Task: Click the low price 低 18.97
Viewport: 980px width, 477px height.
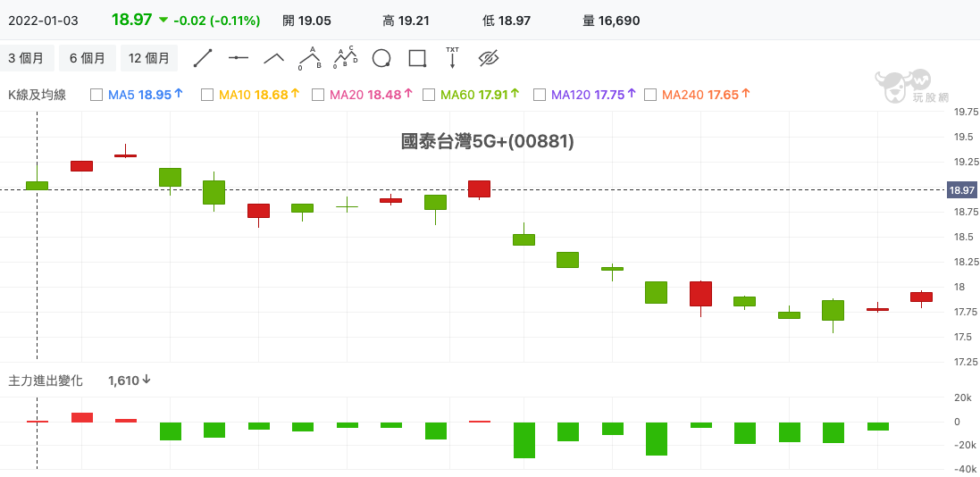Action: coord(507,21)
